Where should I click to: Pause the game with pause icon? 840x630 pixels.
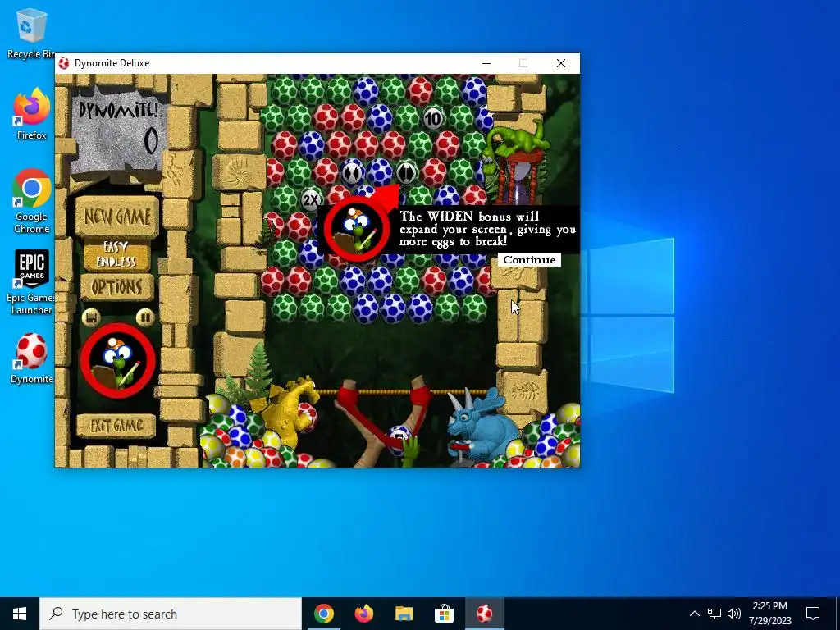click(x=144, y=317)
